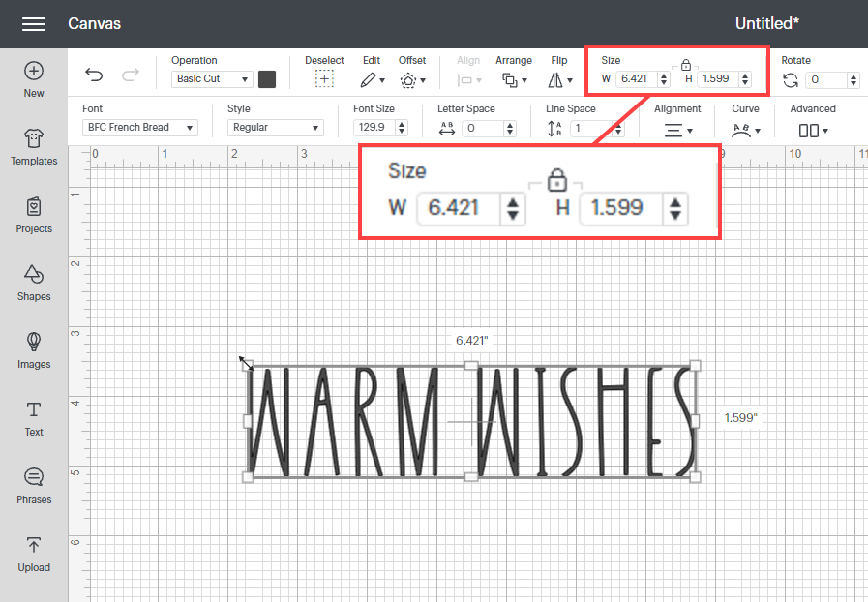Click the 1.599" height label beside text

click(741, 417)
